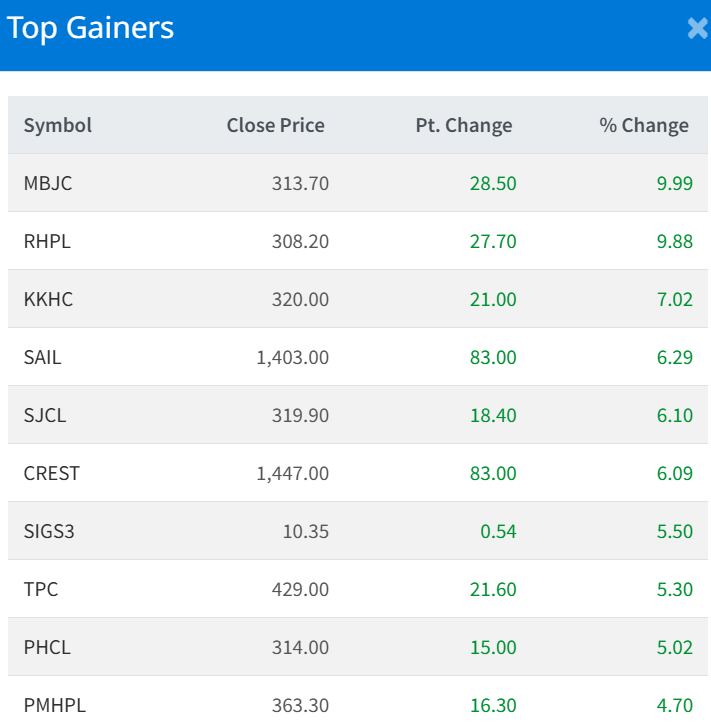This screenshot has height=724, width=711.
Task: Click the SJCL symbol entry
Action: coord(45,415)
